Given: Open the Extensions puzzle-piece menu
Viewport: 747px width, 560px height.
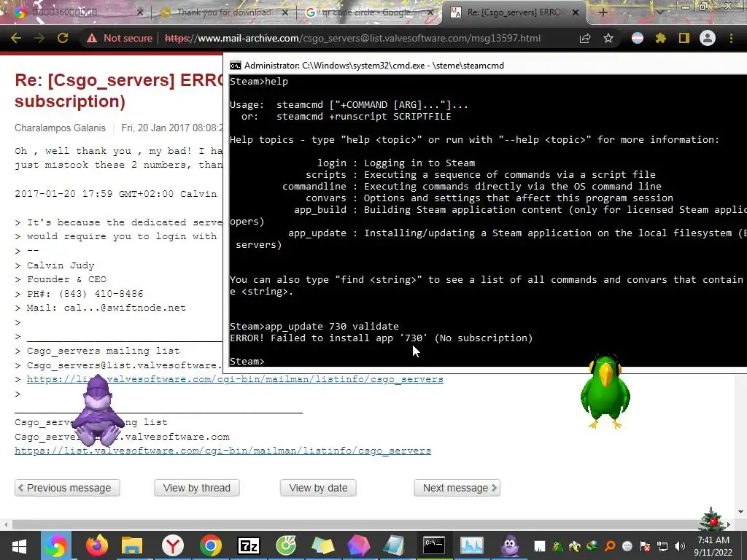Looking at the screenshot, I should click(x=661, y=38).
